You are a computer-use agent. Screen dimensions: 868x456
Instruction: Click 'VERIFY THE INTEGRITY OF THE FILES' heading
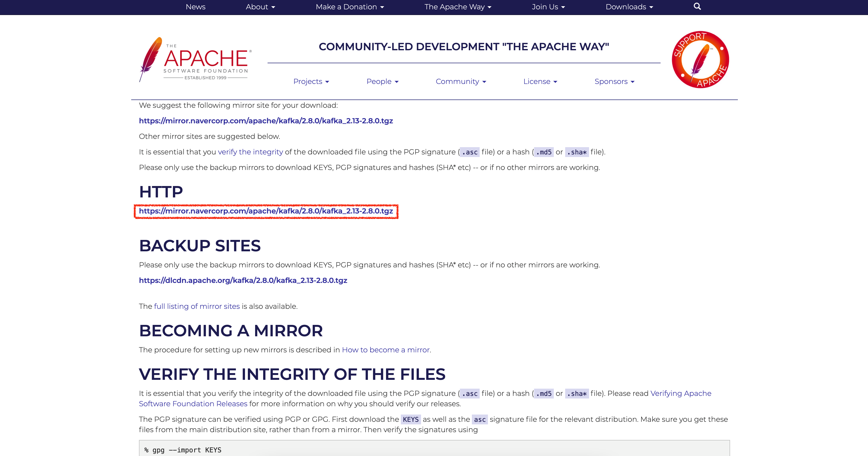click(292, 374)
